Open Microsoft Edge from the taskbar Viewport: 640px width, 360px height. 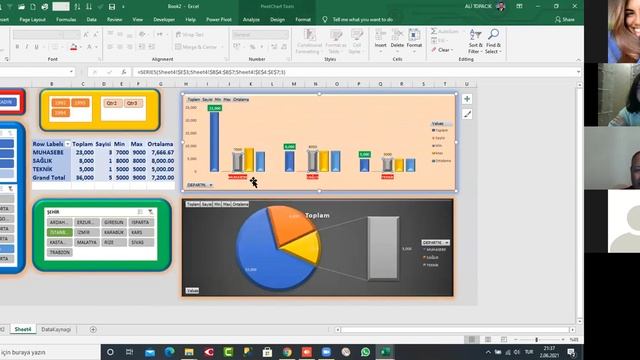tap(169, 352)
